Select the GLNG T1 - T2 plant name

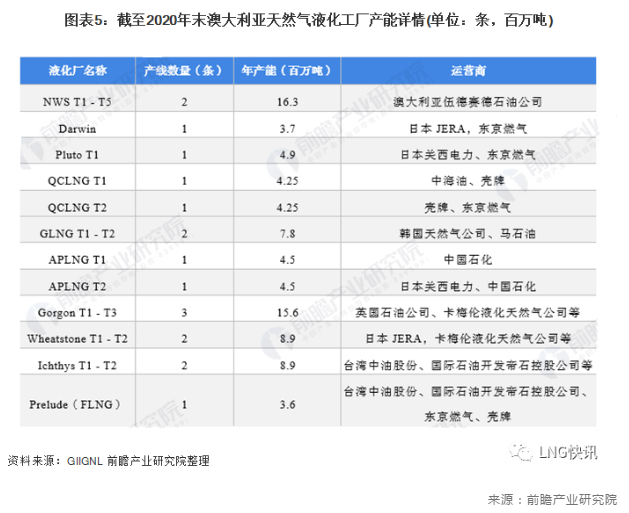pyautogui.click(x=77, y=234)
